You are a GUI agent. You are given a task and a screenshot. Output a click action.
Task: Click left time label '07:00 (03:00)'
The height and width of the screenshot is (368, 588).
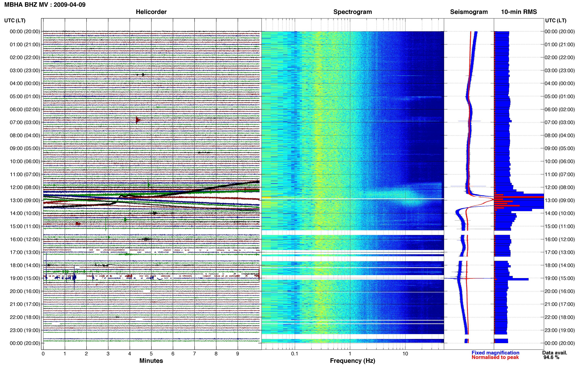coord(25,122)
